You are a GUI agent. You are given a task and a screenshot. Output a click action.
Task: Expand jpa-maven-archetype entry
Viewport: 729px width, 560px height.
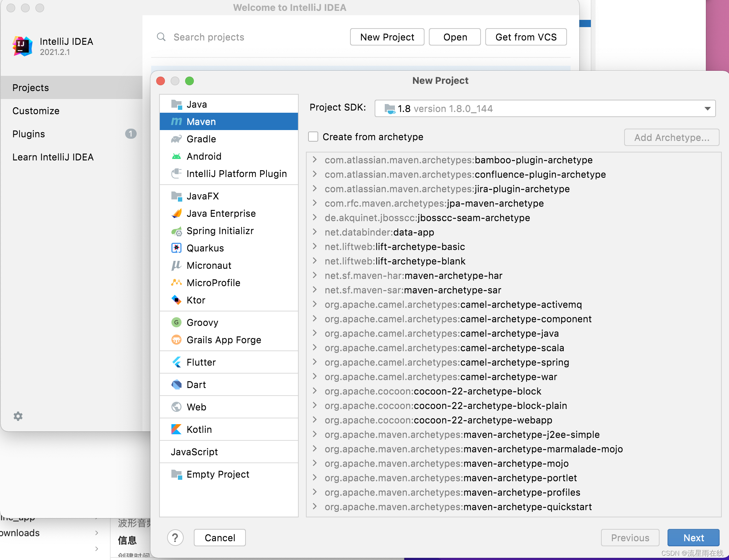click(x=315, y=203)
